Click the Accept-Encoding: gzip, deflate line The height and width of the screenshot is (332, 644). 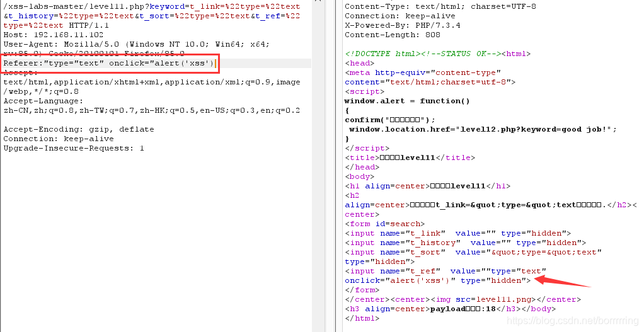tap(79, 129)
